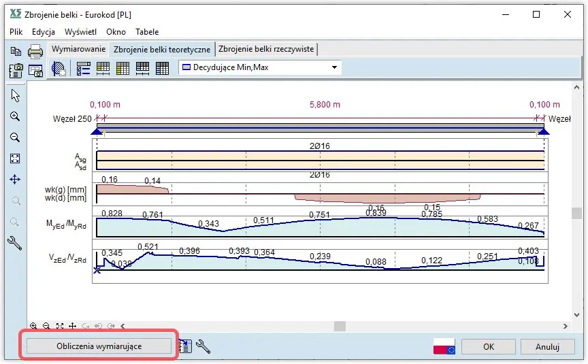588x364 pixels.
Task: Select the pan move tool in left sidebar
Action: tap(15, 180)
